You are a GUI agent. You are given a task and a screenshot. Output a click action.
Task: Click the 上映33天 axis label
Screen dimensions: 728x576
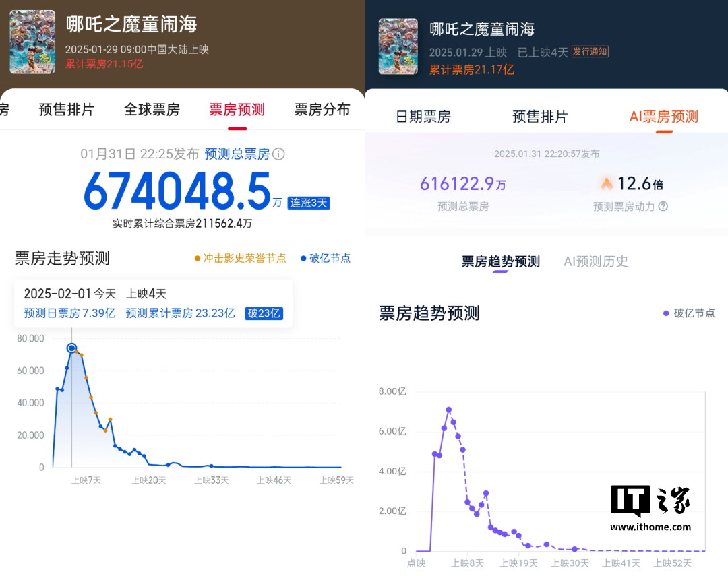[211, 480]
